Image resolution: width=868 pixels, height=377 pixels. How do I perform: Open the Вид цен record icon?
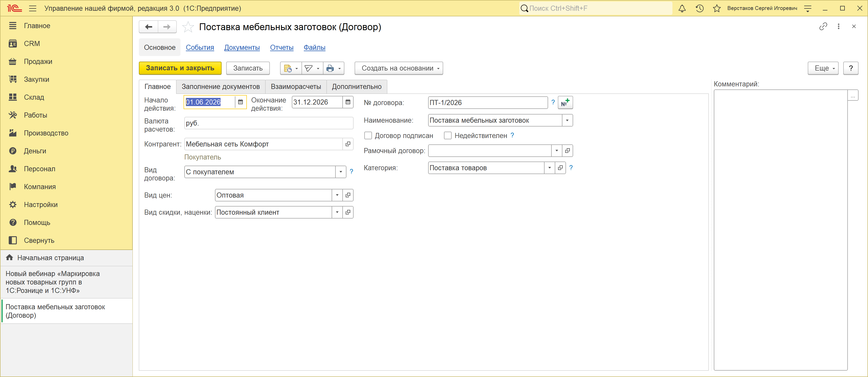[348, 195]
